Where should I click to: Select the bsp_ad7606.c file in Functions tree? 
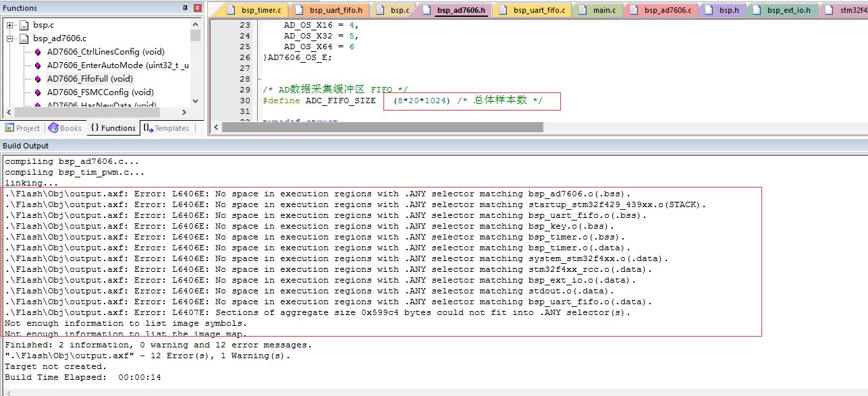coord(59,38)
